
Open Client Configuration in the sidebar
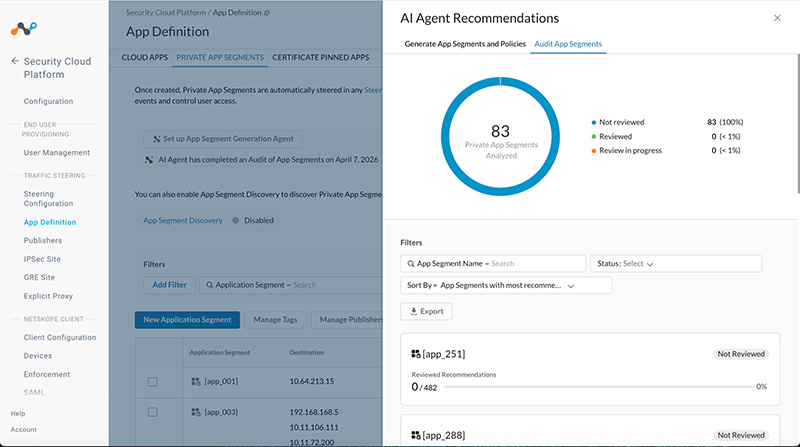click(x=60, y=337)
